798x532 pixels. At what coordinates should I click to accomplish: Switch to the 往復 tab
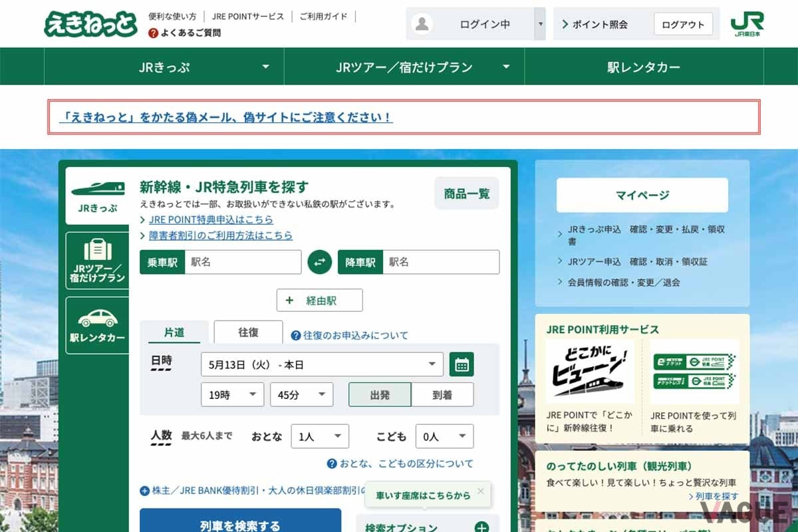coord(247,332)
